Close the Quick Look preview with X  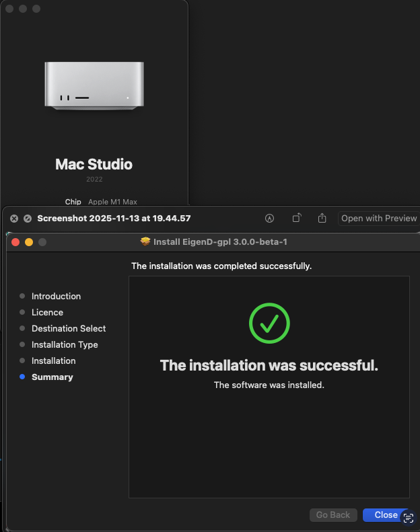(x=14, y=218)
